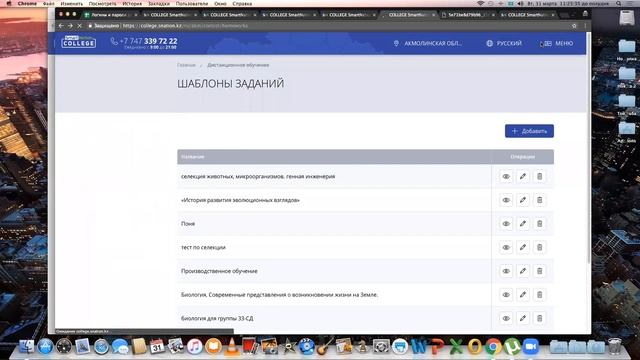
Task: View the 'селекция животных, микроорганизмов' template via eye icon
Action: tap(506, 177)
